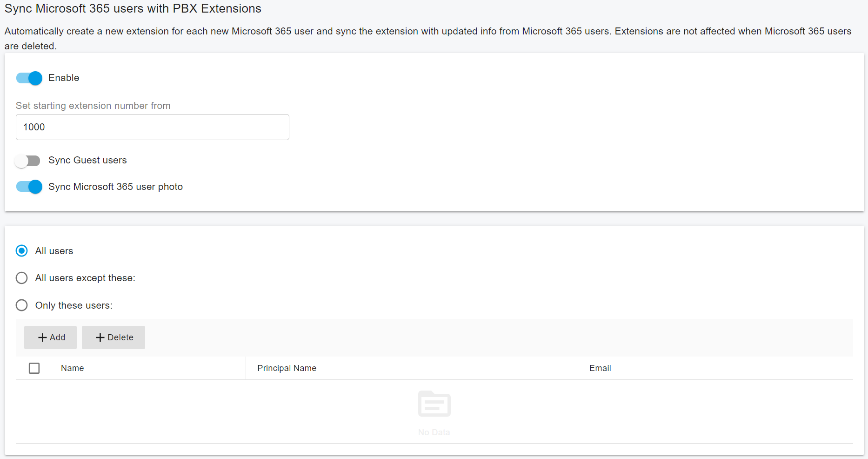Click the Enable label text
Viewport: 868px width, 459px height.
point(64,78)
